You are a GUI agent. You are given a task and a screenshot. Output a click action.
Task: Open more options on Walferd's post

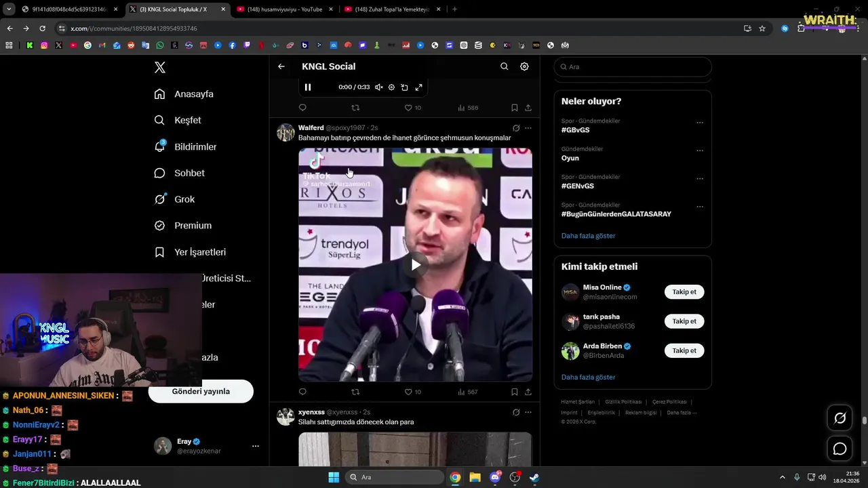tap(528, 127)
